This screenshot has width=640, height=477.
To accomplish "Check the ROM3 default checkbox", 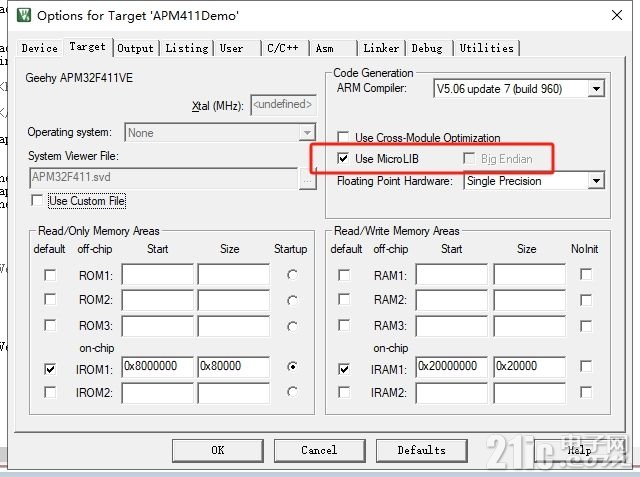I will pyautogui.click(x=50, y=326).
